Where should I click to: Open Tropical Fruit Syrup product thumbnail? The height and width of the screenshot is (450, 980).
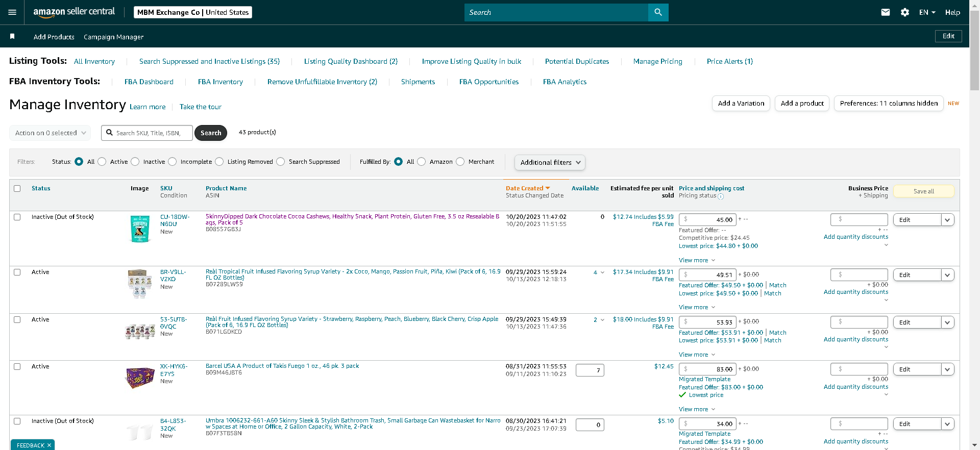point(140,284)
